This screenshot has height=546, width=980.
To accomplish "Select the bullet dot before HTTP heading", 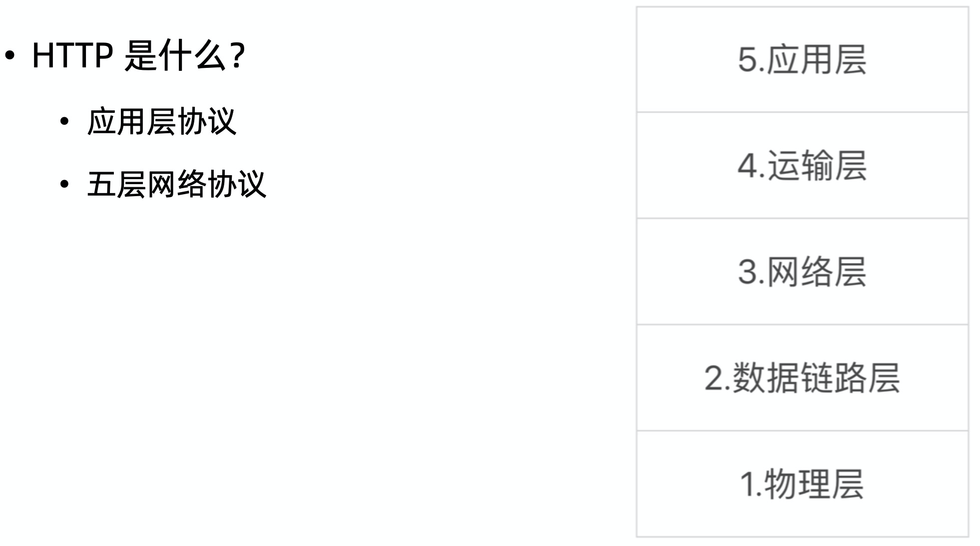I will [x=10, y=56].
